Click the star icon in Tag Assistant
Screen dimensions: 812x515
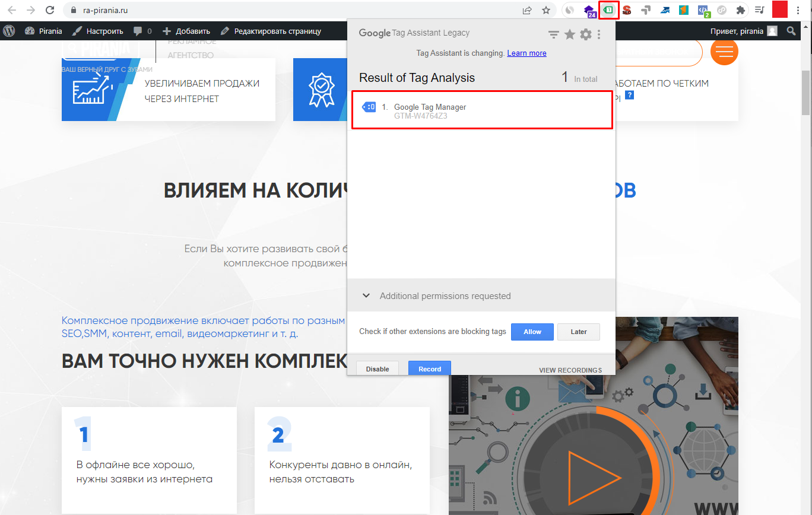[x=569, y=34]
